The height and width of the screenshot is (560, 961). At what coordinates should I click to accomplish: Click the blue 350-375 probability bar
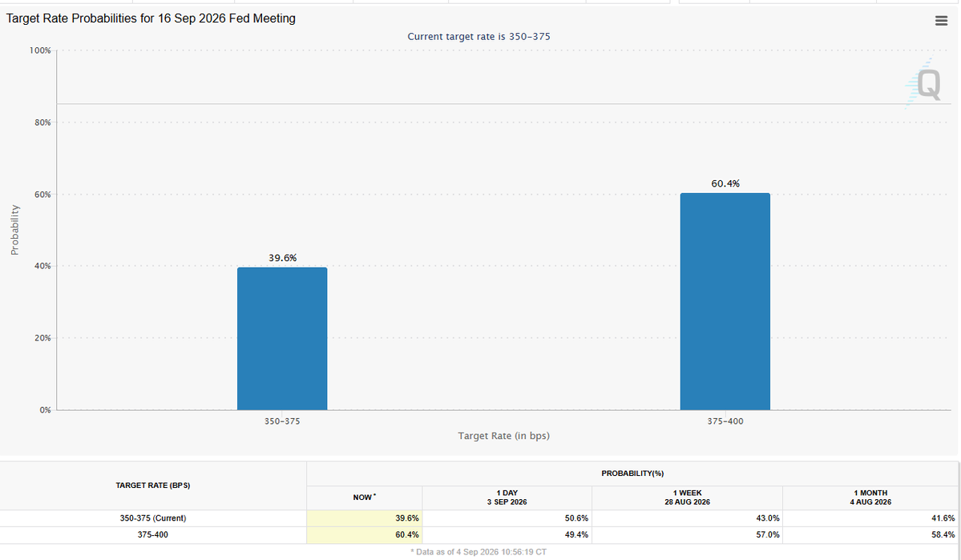coord(282,339)
